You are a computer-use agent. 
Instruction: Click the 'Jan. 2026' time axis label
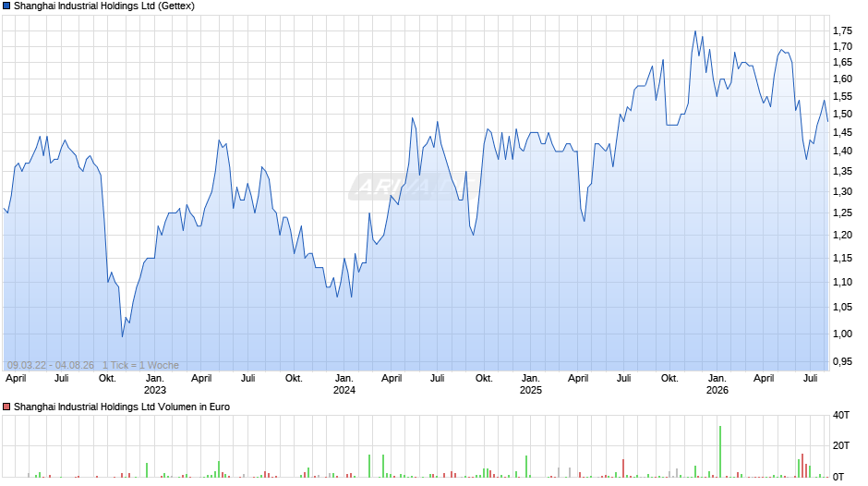(717, 384)
